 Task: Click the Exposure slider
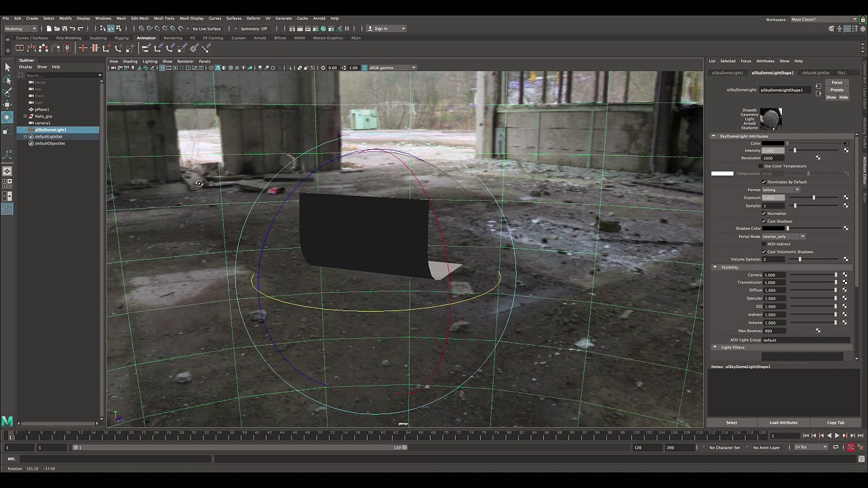pos(814,197)
